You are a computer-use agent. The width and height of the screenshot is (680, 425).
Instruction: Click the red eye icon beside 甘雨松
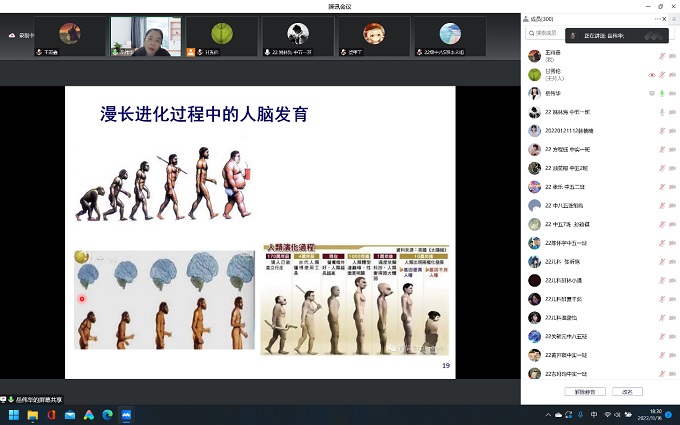point(651,75)
